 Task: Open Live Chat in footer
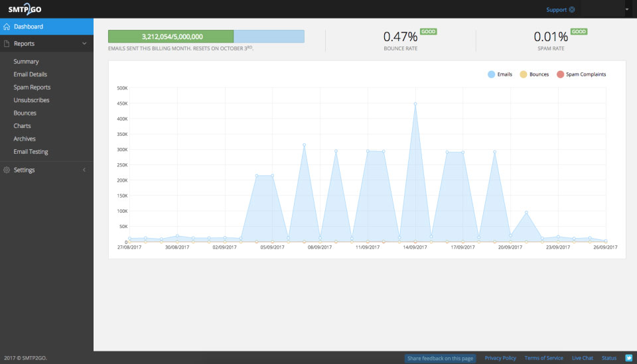tap(582, 358)
